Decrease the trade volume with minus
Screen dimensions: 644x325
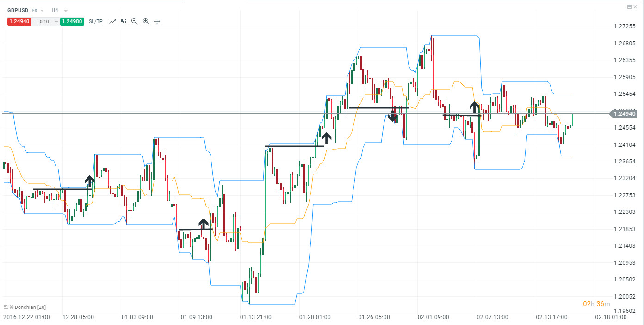click(36, 21)
